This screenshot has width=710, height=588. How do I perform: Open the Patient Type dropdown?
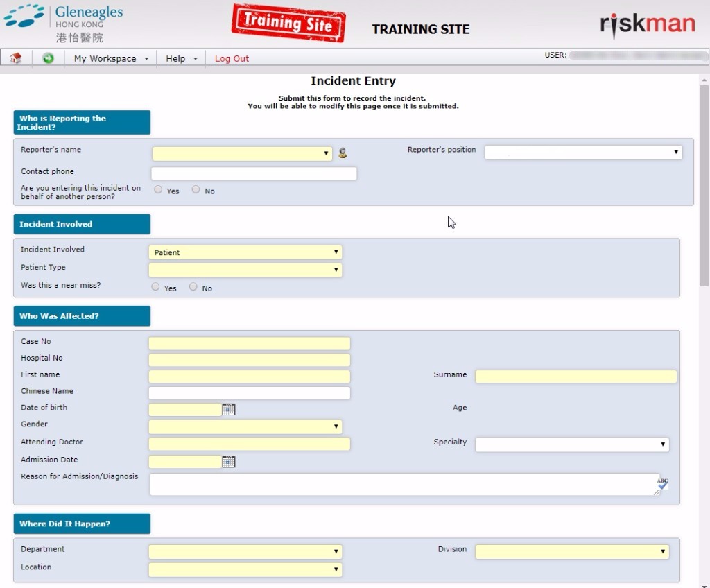[245, 270]
